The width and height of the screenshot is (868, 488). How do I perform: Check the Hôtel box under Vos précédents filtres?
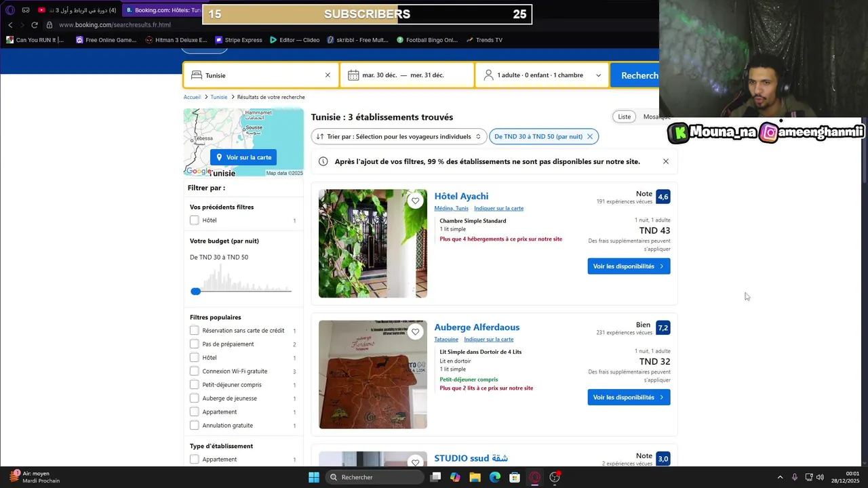(195, 220)
